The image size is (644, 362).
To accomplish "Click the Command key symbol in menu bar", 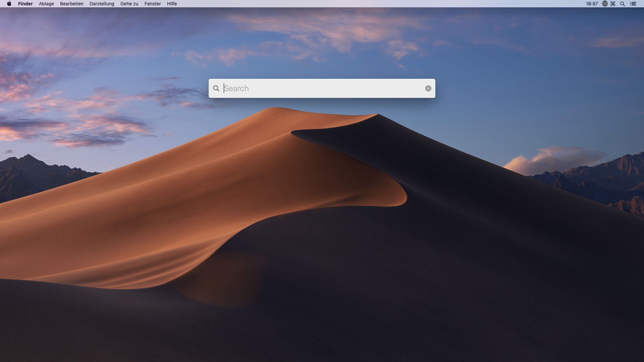I will pos(613,4).
